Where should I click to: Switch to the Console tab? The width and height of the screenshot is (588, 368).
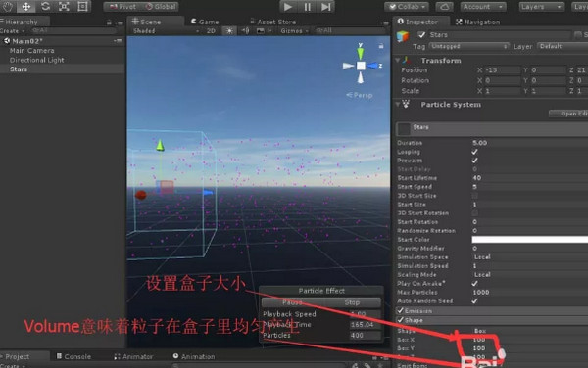tap(73, 356)
